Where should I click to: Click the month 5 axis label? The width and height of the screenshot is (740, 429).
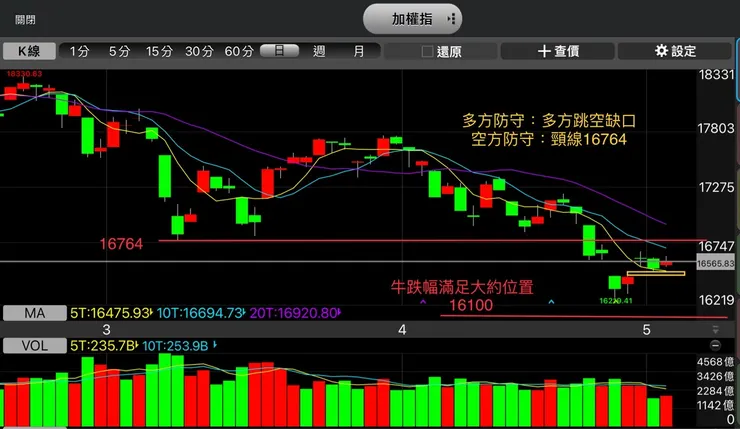[647, 329]
